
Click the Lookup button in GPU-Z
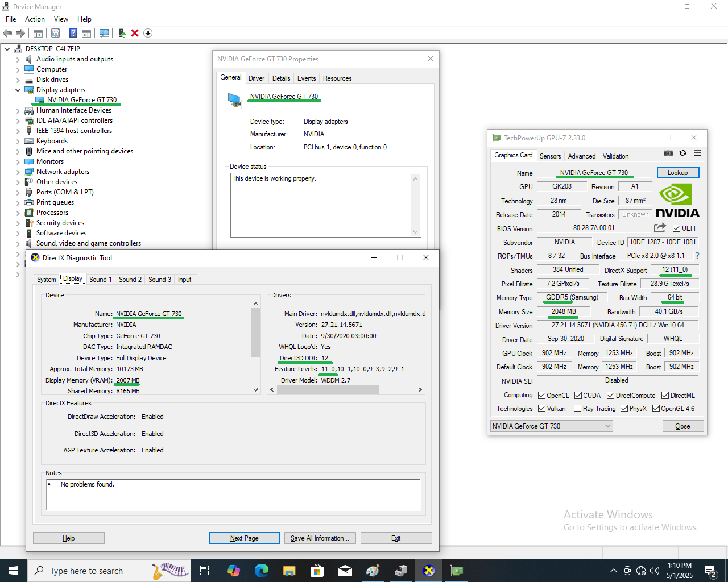677,173
